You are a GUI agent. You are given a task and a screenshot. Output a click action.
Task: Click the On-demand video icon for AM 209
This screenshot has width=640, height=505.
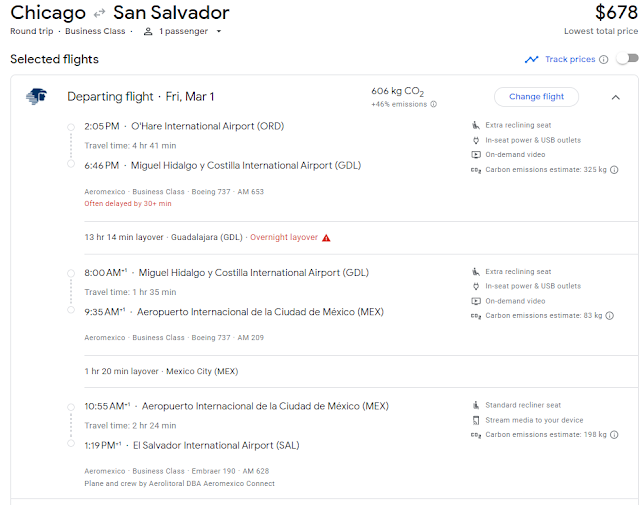(476, 301)
